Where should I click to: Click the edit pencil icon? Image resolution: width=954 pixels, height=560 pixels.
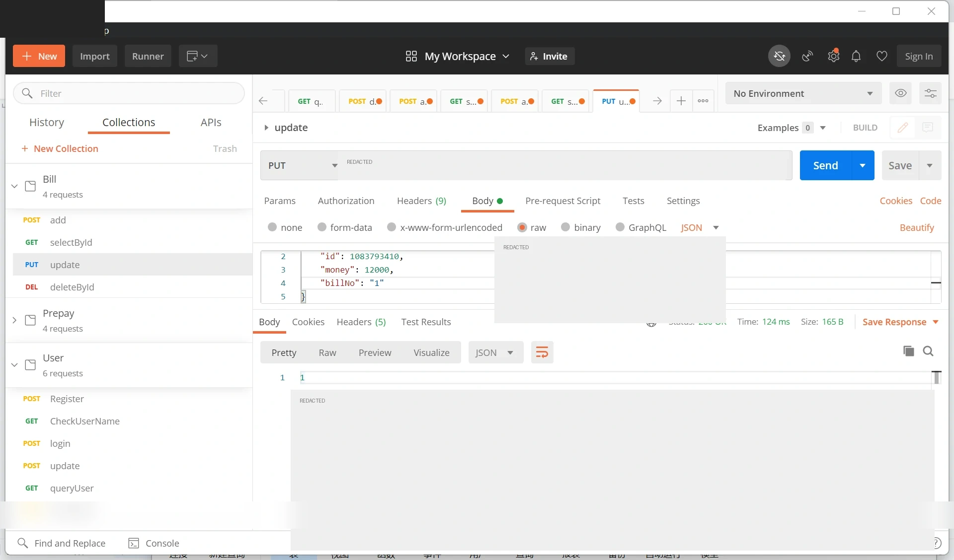click(x=902, y=128)
